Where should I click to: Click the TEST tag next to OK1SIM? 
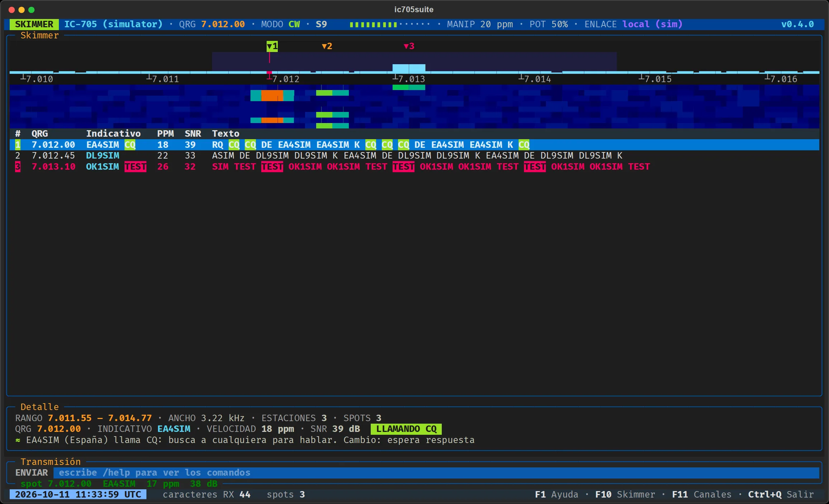click(135, 167)
